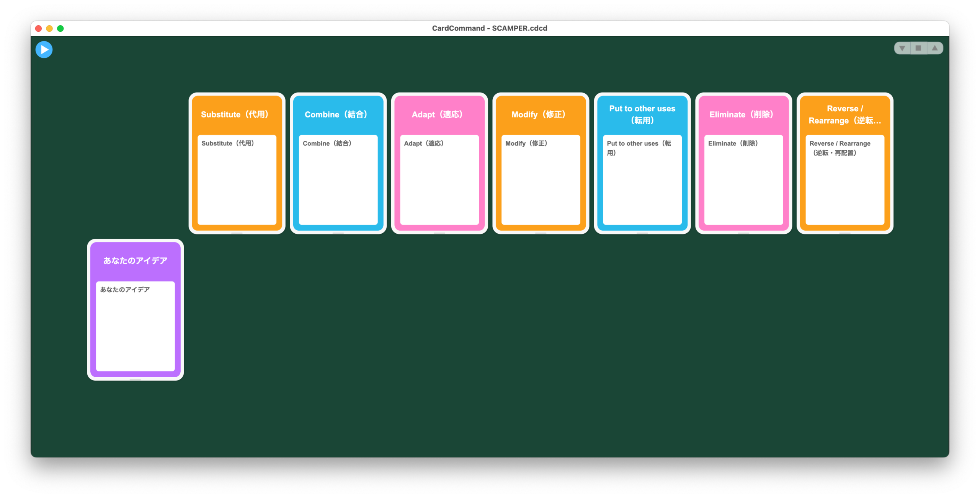
Task: Click the Put to other uses card title
Action: [642, 114]
